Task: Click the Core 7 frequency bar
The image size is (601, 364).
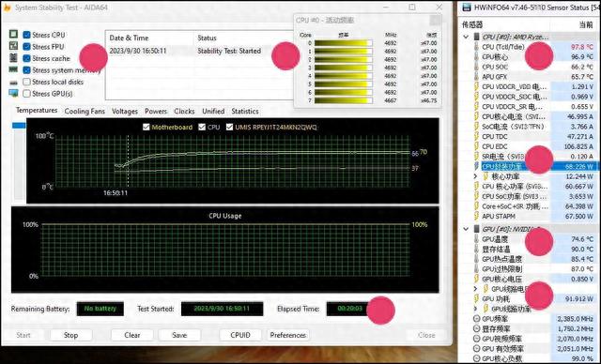Action: (343, 100)
